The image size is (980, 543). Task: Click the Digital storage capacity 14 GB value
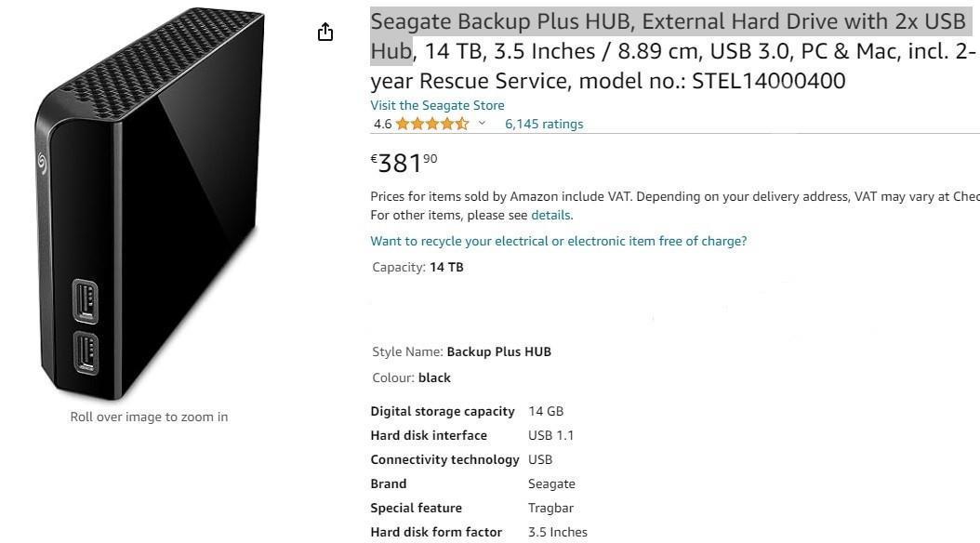tap(546, 411)
